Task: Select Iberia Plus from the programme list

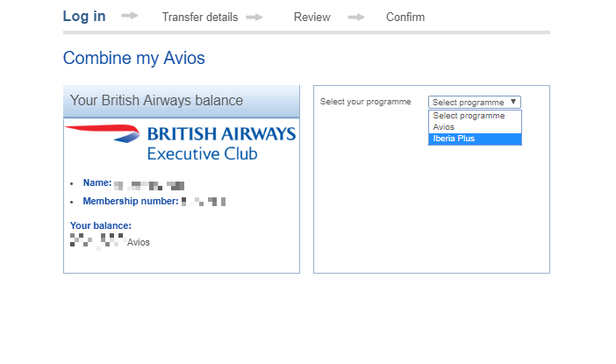Action: tap(475, 139)
